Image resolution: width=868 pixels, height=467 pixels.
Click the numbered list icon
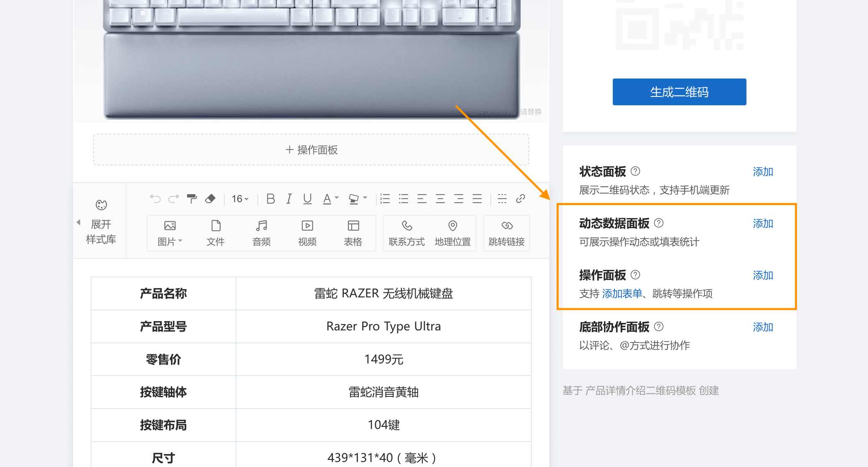pyautogui.click(x=385, y=199)
